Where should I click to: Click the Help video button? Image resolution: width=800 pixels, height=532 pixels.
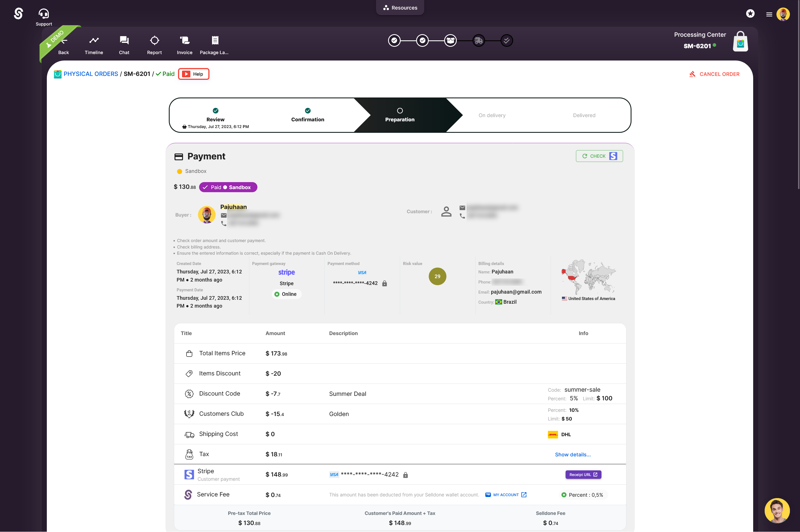[x=193, y=74]
